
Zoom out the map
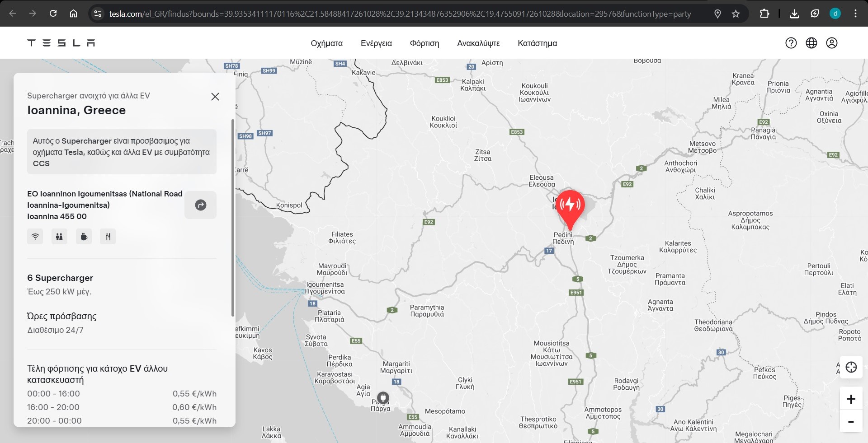coord(851,421)
